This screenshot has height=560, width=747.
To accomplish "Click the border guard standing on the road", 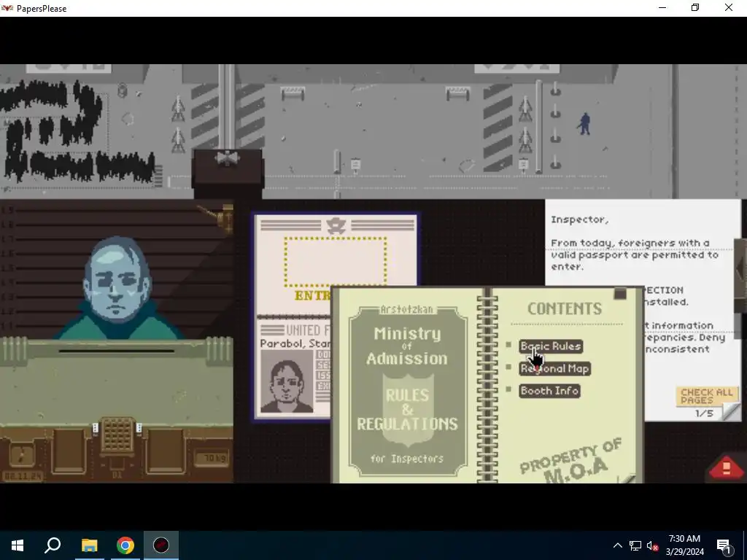I will pos(584,124).
